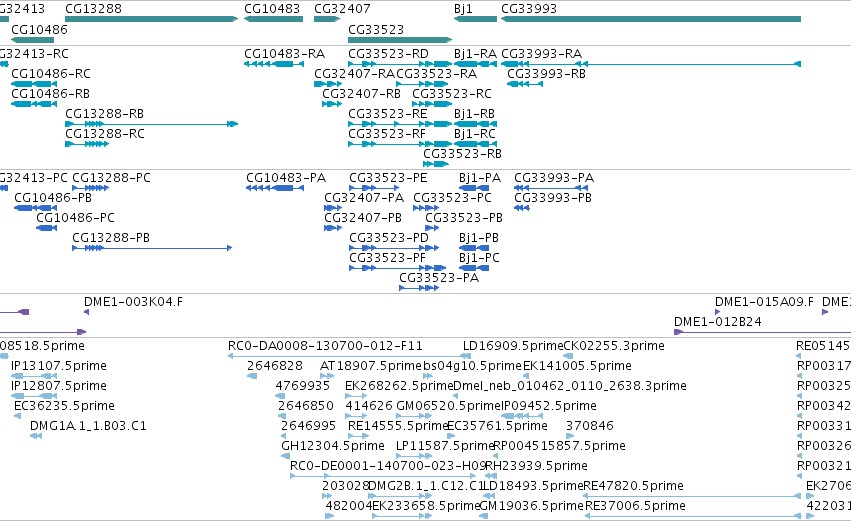Click protein label CG33523-PC
Viewport: 851px width, 521px height.
click(453, 198)
